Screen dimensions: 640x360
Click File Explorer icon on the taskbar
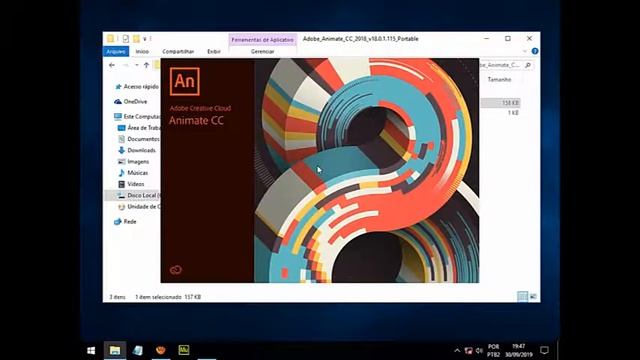point(115,350)
